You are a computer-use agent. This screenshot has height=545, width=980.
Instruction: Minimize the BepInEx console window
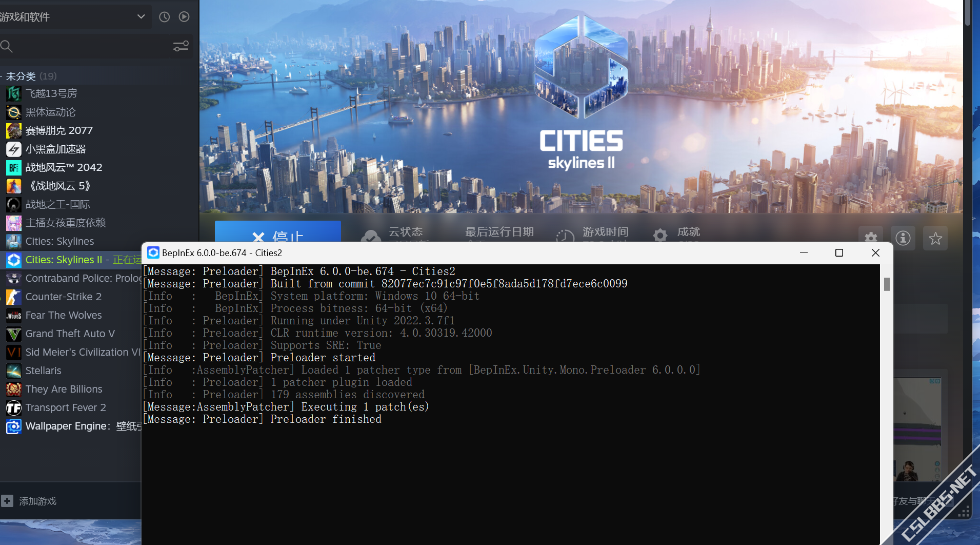[804, 252]
